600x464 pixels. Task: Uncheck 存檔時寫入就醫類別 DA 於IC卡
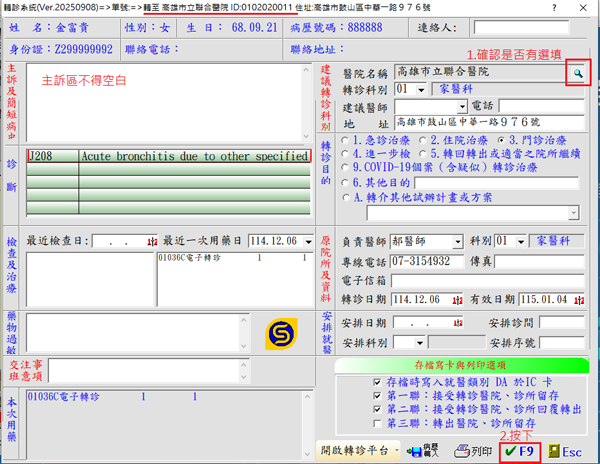(346, 381)
